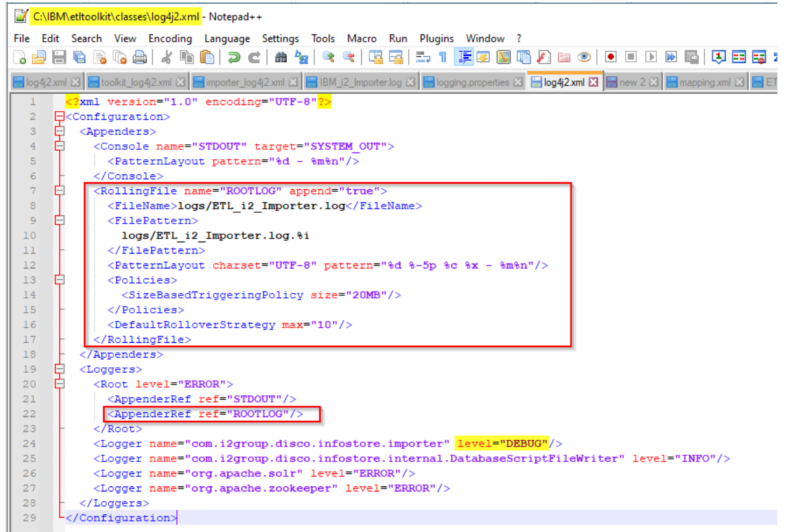Image resolution: width=805 pixels, height=532 pixels.
Task: Click the Print toolbar icon
Action: [x=139, y=57]
